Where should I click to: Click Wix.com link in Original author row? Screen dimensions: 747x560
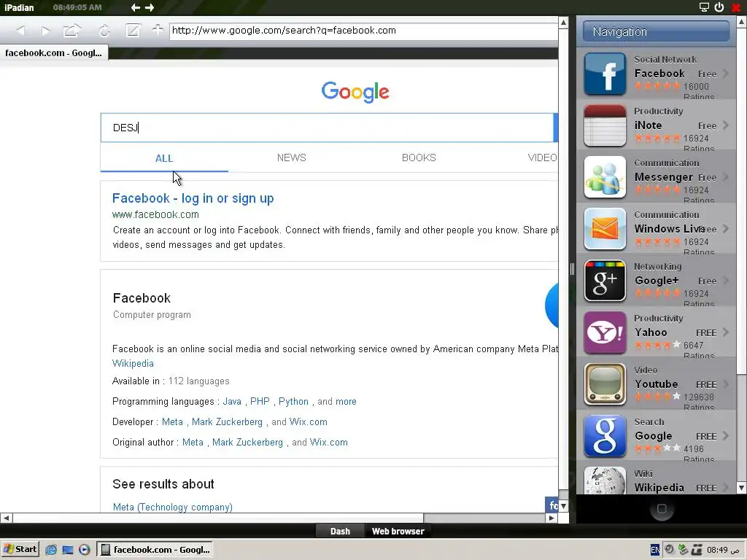329,443
